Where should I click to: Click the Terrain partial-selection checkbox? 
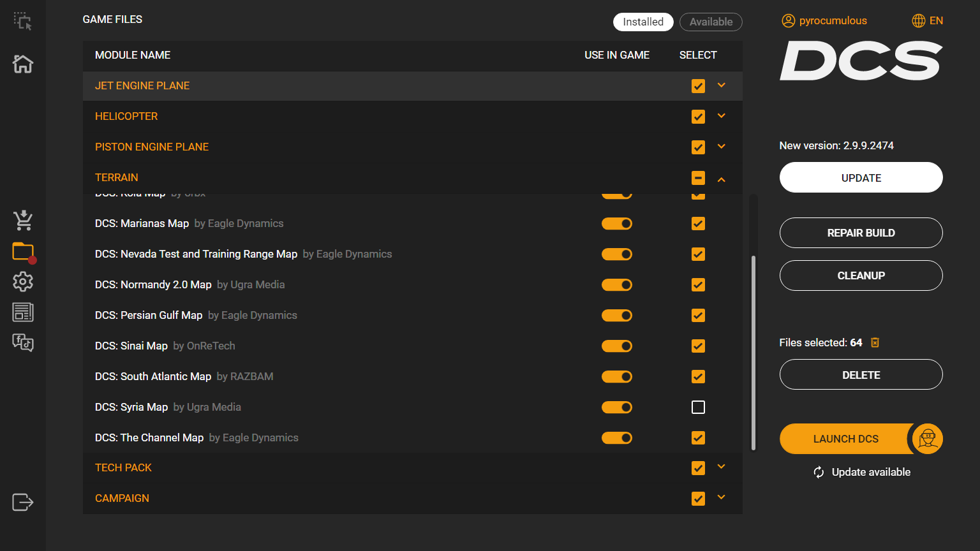tap(699, 177)
